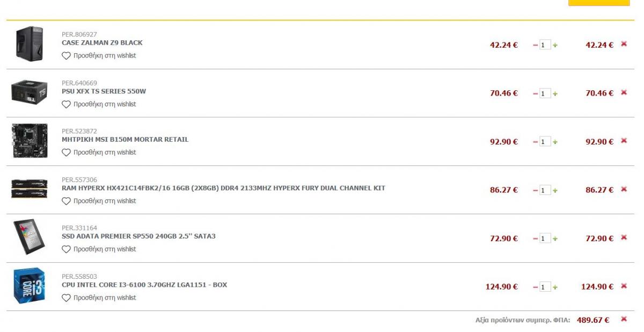Add SSD ADATA SP550 to wishlist
The height and width of the screenshot is (332, 644).
click(99, 249)
